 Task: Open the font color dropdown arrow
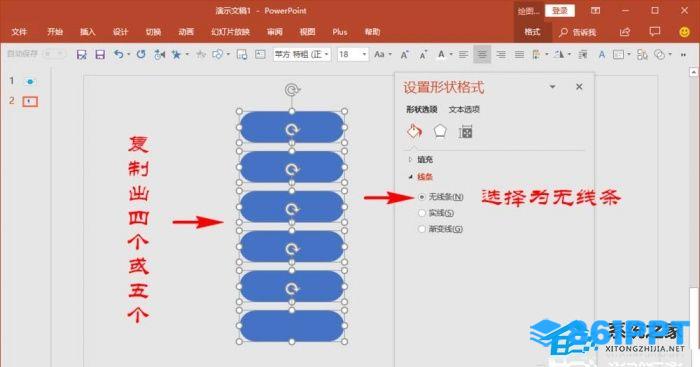click(x=451, y=54)
